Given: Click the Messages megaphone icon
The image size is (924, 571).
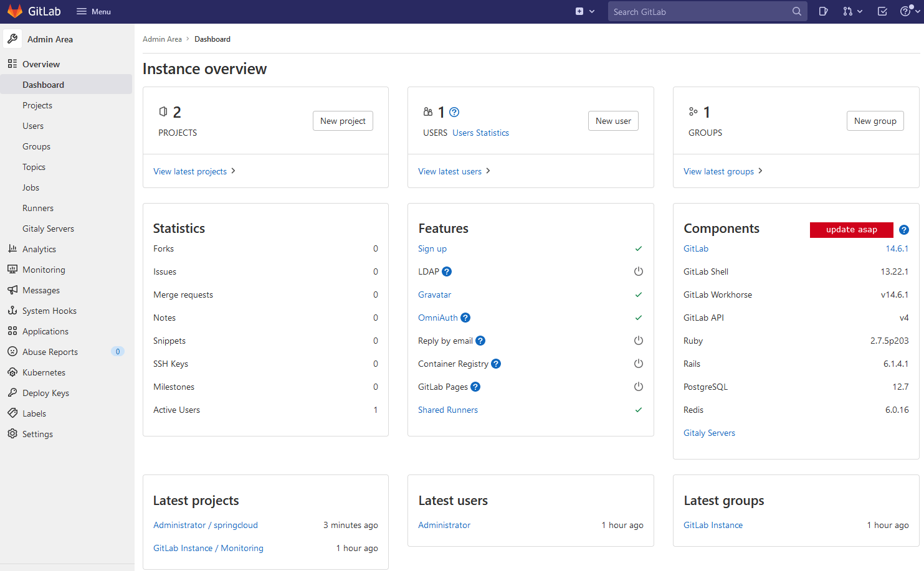Looking at the screenshot, I should (12, 290).
